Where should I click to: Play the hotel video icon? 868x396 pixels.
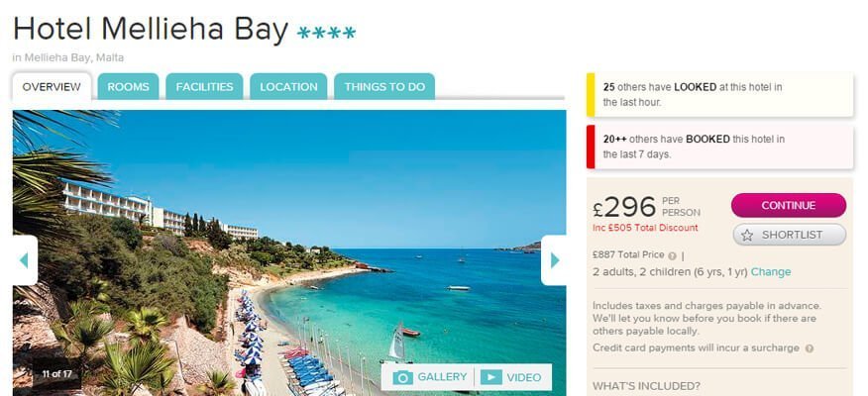[491, 377]
